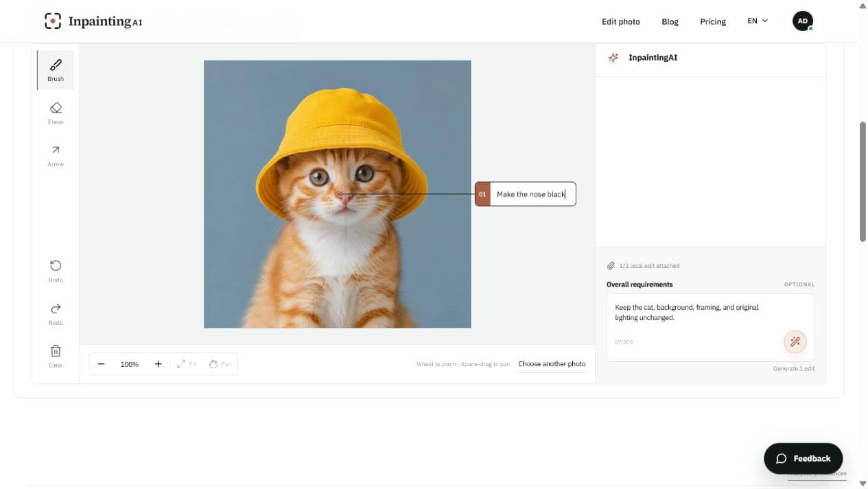Click the scrollbar down arrow

click(x=863, y=484)
